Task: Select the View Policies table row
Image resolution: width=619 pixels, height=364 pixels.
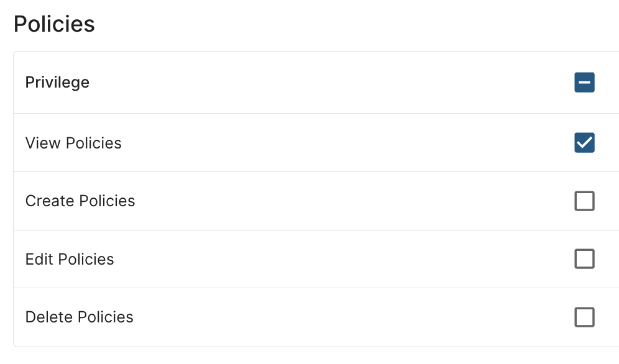Action: pyautogui.click(x=311, y=143)
